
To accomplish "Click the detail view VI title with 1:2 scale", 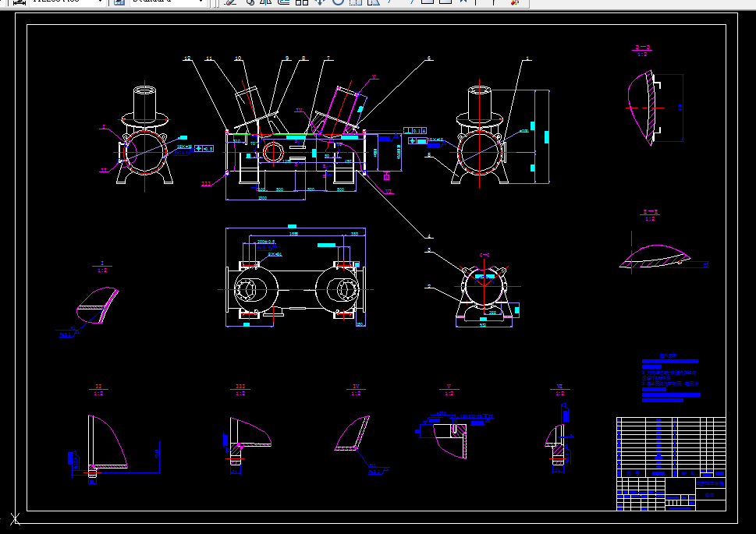I will [559, 390].
